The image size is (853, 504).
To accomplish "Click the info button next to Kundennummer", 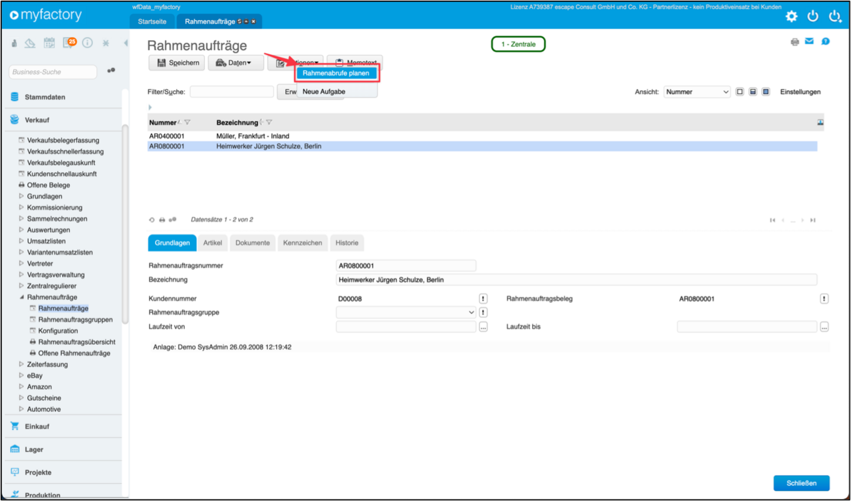I will 483,299.
